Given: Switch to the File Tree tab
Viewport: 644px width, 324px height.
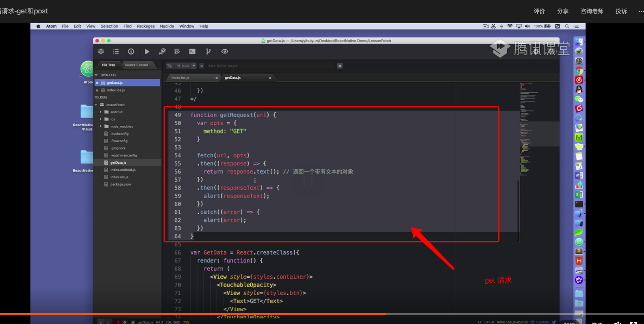Looking at the screenshot, I should pos(108,65).
